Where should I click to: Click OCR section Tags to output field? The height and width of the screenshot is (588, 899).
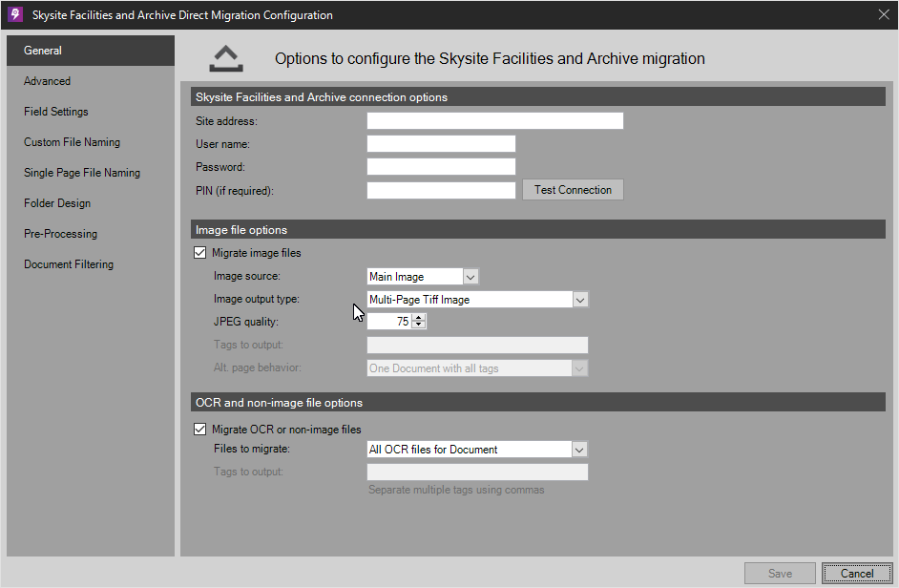(x=477, y=472)
